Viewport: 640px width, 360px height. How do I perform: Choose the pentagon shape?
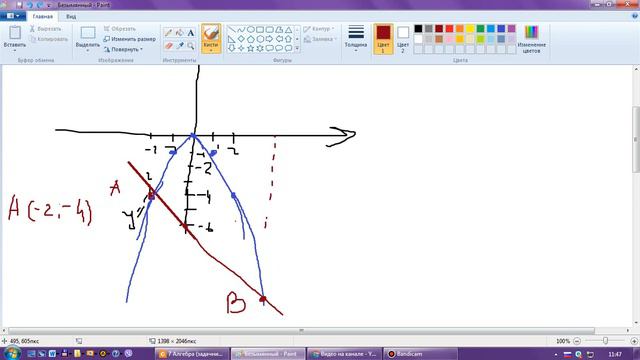(x=250, y=39)
